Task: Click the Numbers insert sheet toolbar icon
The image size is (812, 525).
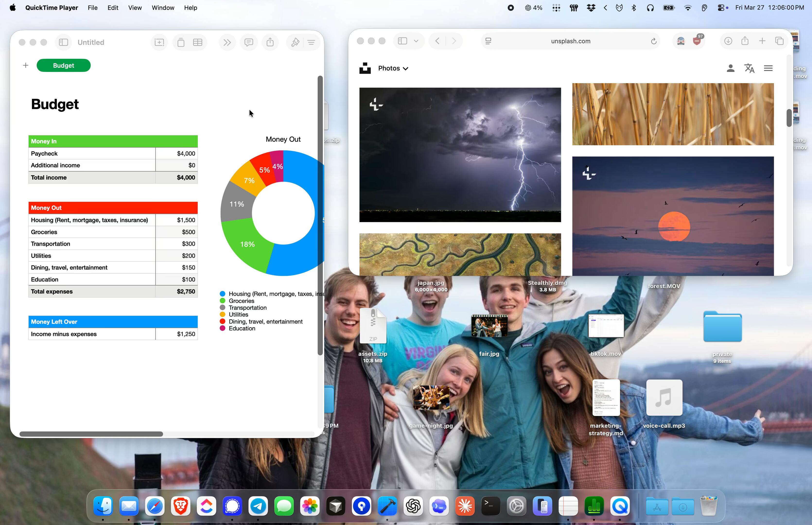Action: (159, 42)
